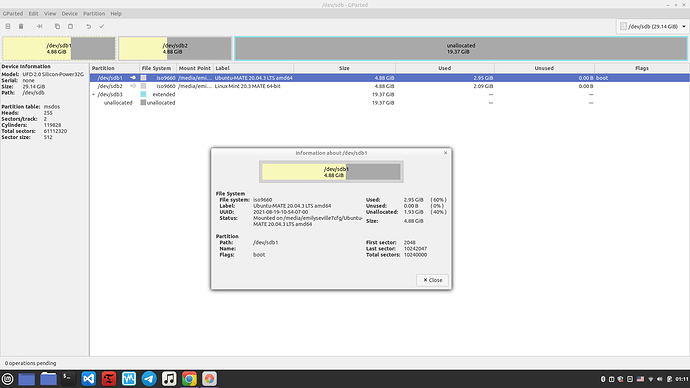The height and width of the screenshot is (388, 690).
Task: Click the Close button in the information dialog
Action: [433, 280]
